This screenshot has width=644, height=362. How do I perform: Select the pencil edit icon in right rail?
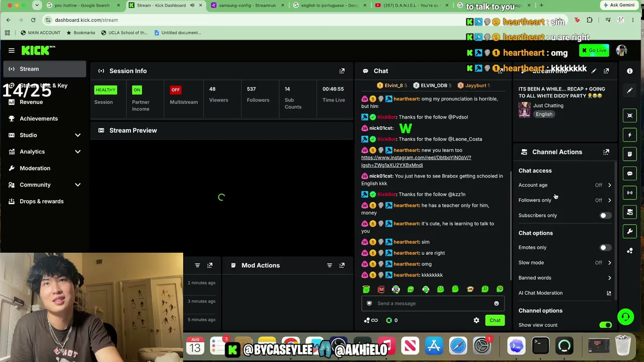[630, 90]
